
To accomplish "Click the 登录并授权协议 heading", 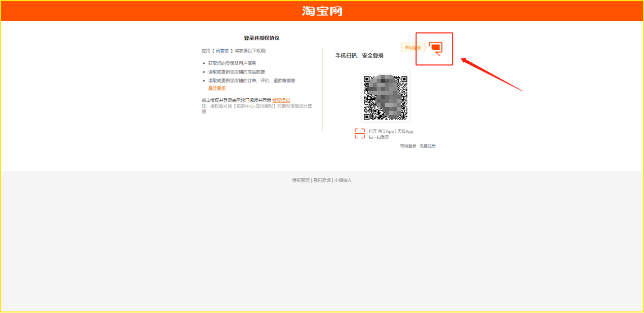I will (261, 38).
